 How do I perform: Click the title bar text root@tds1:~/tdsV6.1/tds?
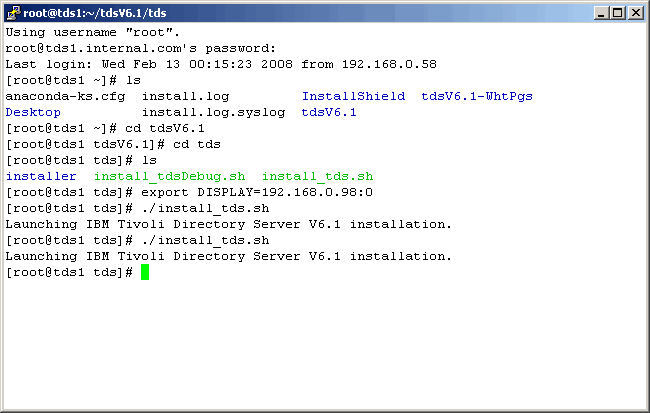[91, 12]
